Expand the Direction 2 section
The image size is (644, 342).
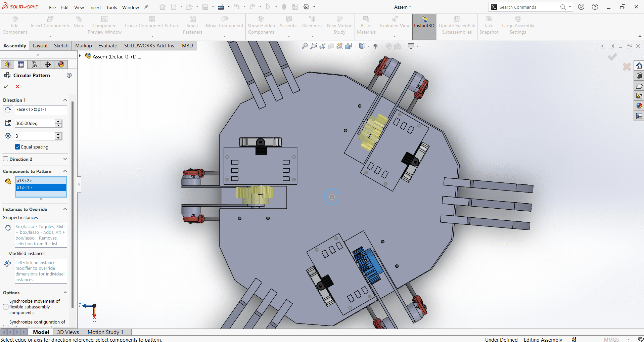[65, 159]
